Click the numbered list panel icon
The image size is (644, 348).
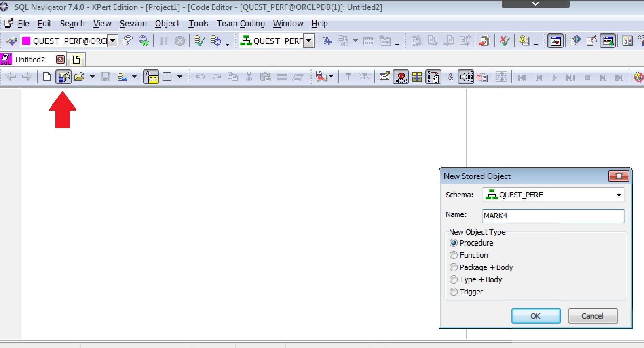pos(627,41)
